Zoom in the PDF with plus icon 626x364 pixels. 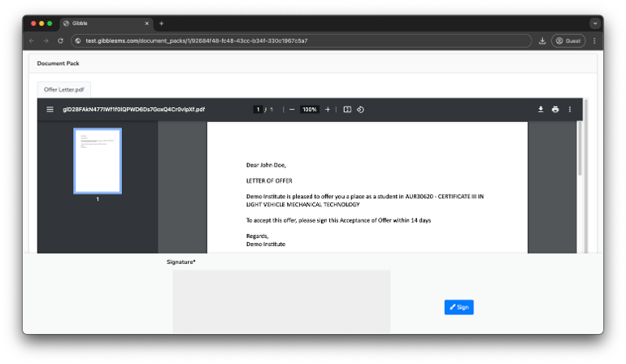[328, 110]
